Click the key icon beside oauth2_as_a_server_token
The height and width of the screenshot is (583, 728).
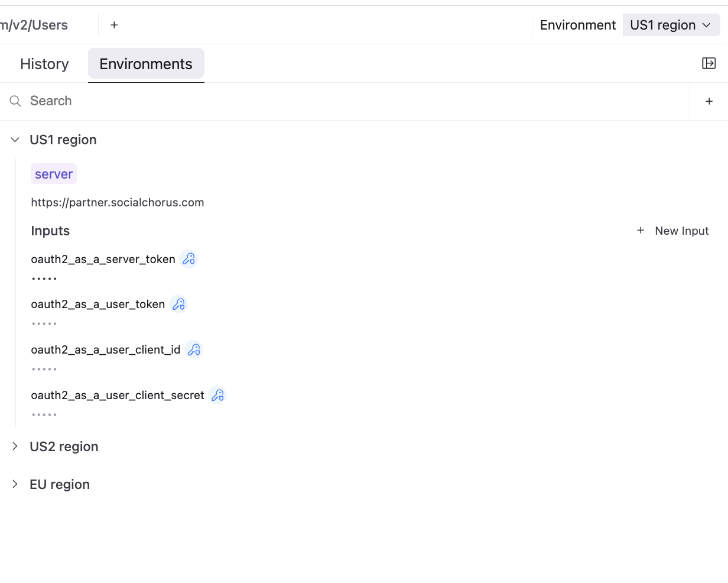click(x=188, y=259)
